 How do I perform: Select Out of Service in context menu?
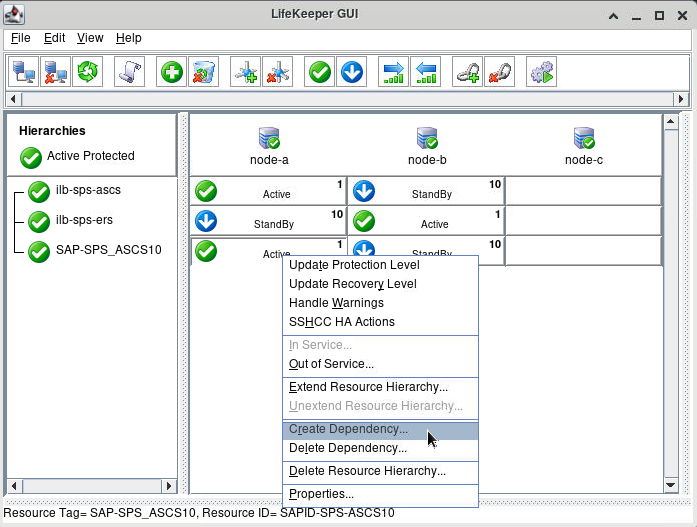[331, 364]
